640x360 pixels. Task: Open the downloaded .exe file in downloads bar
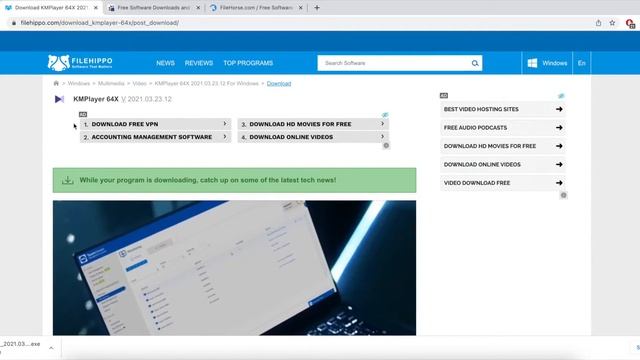[x=20, y=344]
